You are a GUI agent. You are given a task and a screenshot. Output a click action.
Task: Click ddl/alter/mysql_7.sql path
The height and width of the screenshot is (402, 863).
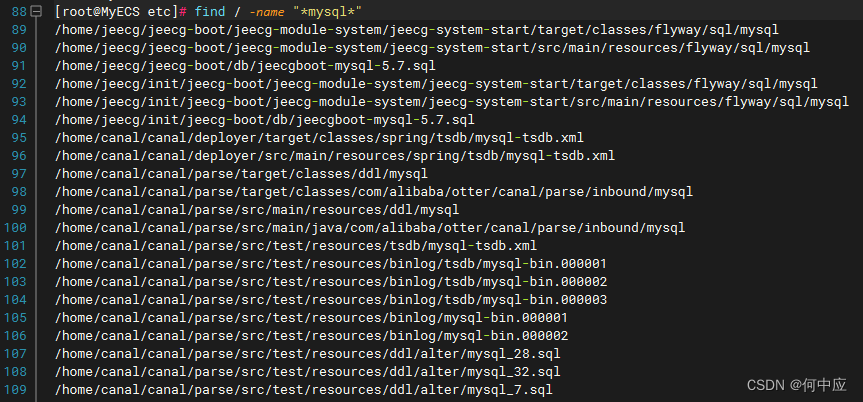[x=304, y=390]
